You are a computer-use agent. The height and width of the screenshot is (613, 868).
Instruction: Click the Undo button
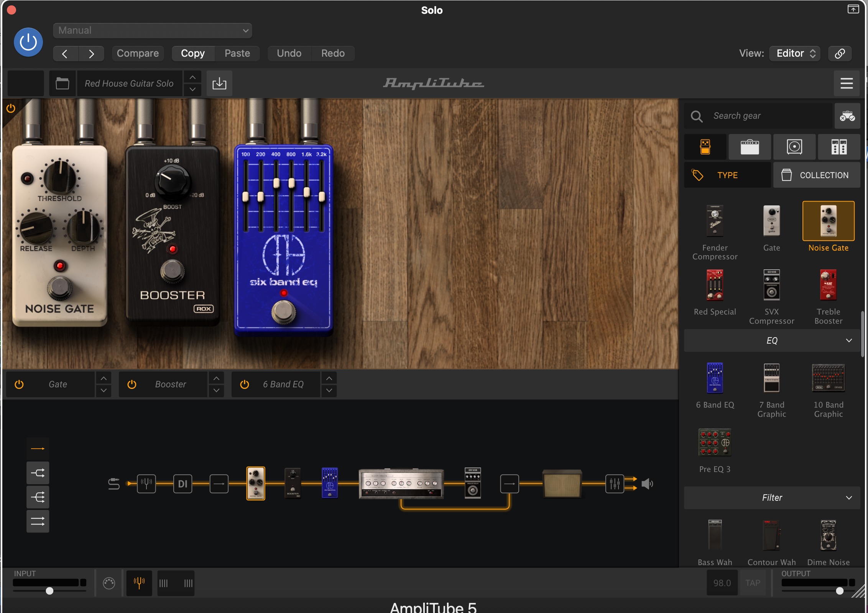pyautogui.click(x=289, y=54)
